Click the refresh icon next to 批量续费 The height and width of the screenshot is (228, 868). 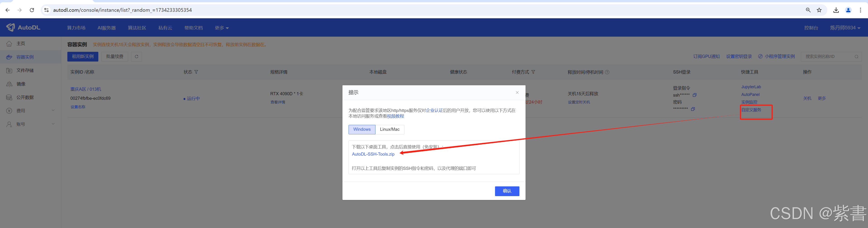(137, 57)
